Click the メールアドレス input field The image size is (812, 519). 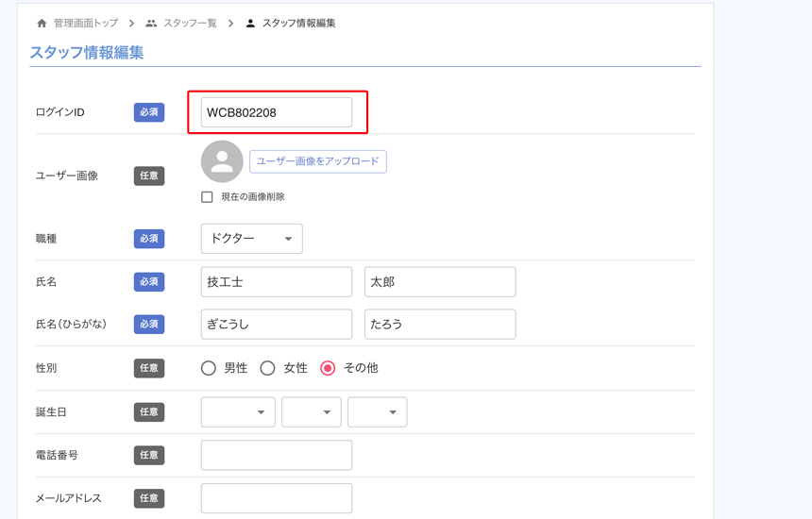point(277,498)
